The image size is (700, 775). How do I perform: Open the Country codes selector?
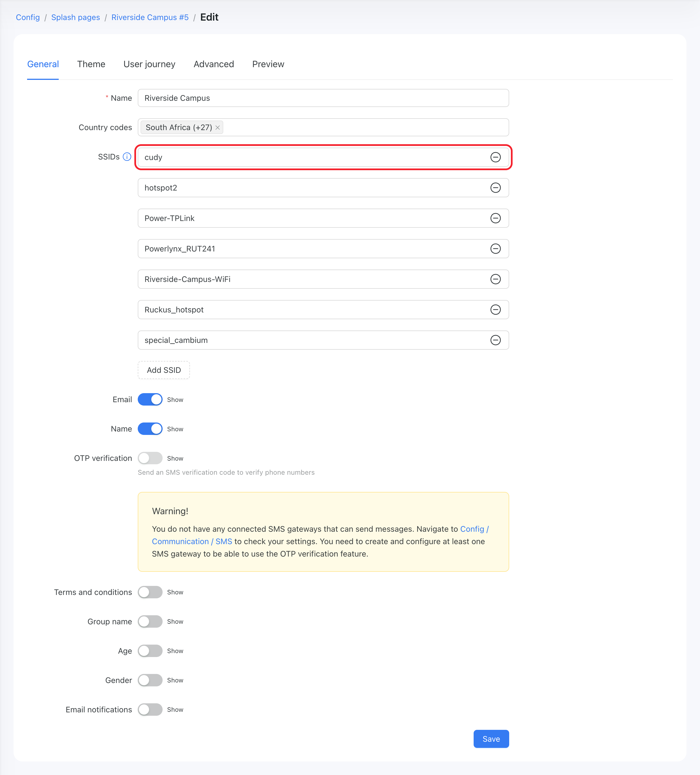(365, 127)
